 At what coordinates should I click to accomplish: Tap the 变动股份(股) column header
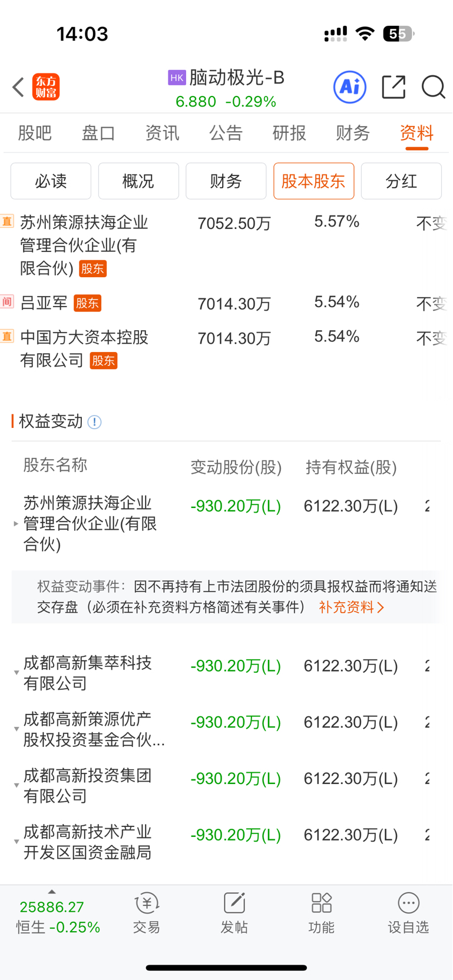[236, 467]
